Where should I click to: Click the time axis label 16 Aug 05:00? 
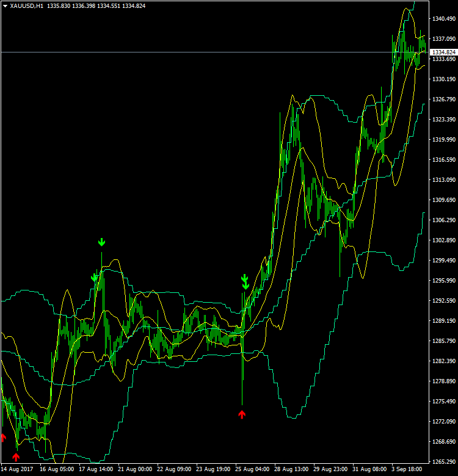(57, 469)
